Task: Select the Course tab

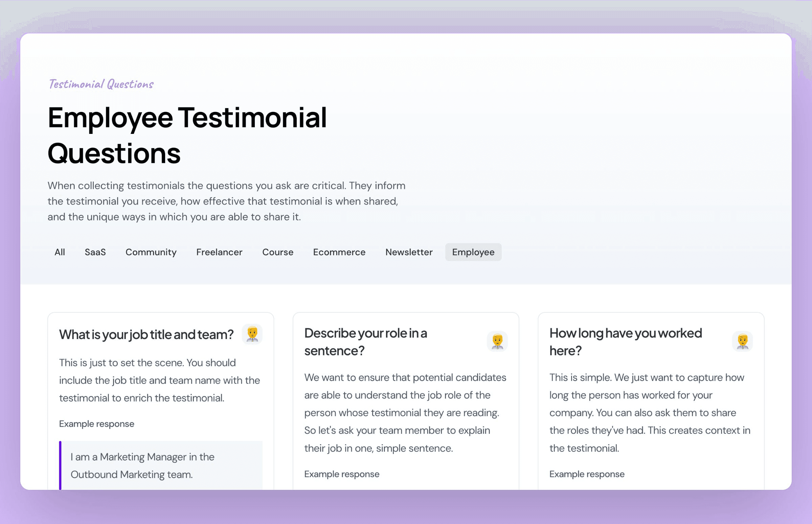Action: 277,252
